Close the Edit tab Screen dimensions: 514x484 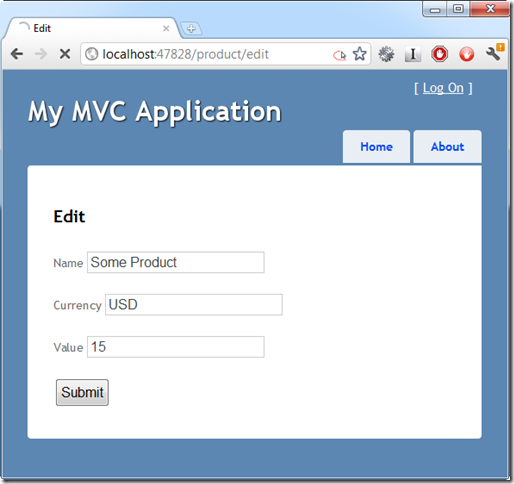(166, 29)
